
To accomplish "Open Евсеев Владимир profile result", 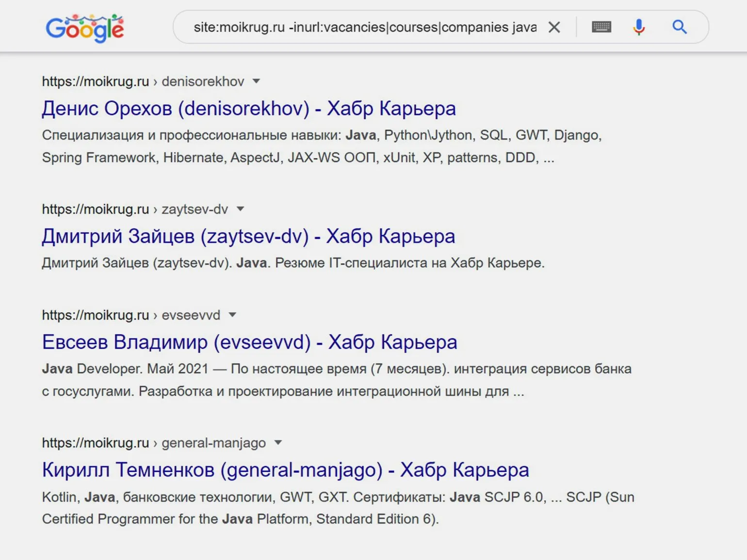I will (249, 342).
